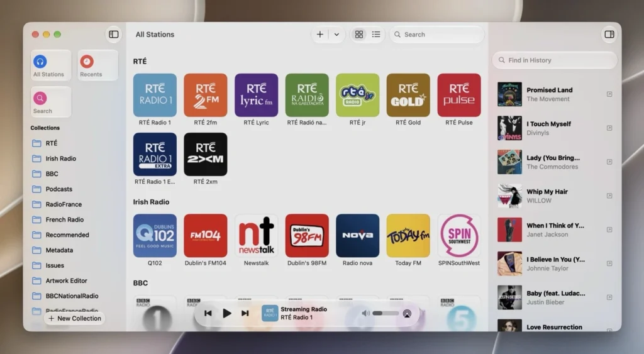Switch to list view layout
Screen dimensions: 644x354
pyautogui.click(x=376, y=35)
